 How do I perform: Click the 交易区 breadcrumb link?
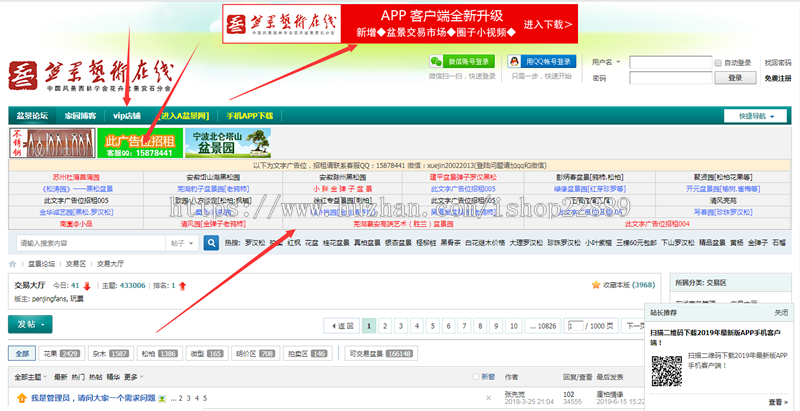(75, 264)
